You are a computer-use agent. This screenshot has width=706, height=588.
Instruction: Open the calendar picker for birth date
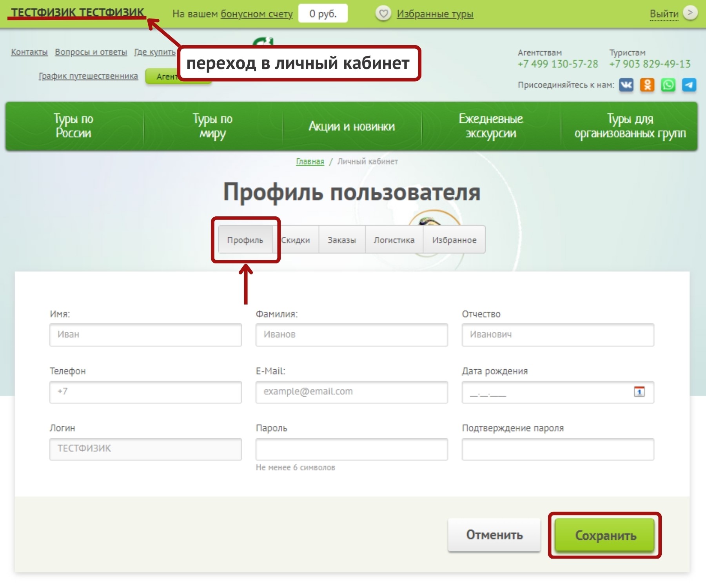pyautogui.click(x=639, y=392)
